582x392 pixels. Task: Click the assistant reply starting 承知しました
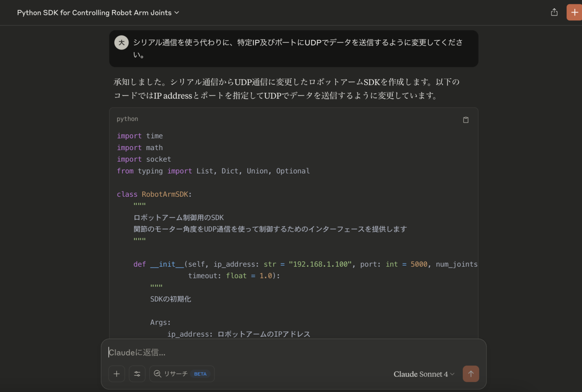pyautogui.click(x=287, y=89)
